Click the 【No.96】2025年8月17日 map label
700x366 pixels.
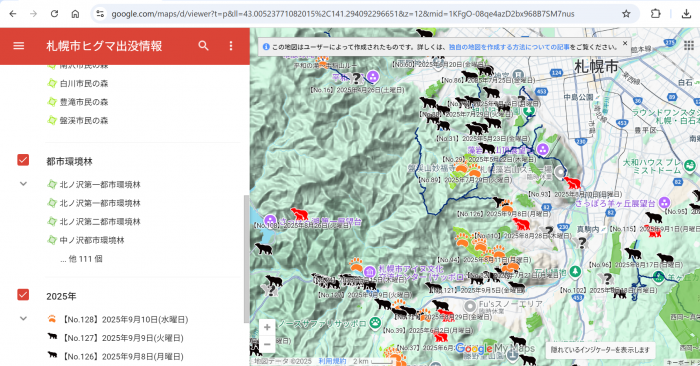[635, 265]
